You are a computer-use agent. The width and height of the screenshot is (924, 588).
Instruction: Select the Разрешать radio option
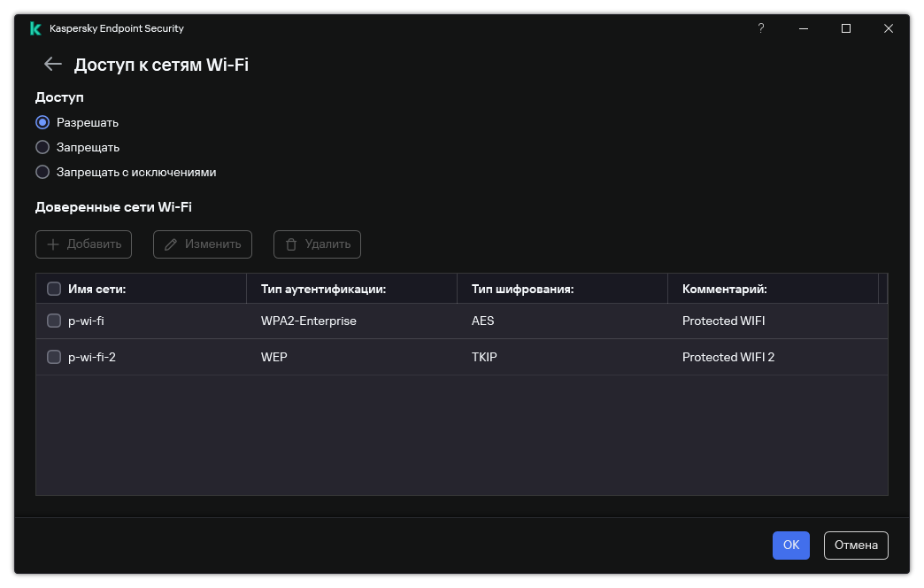click(x=42, y=122)
